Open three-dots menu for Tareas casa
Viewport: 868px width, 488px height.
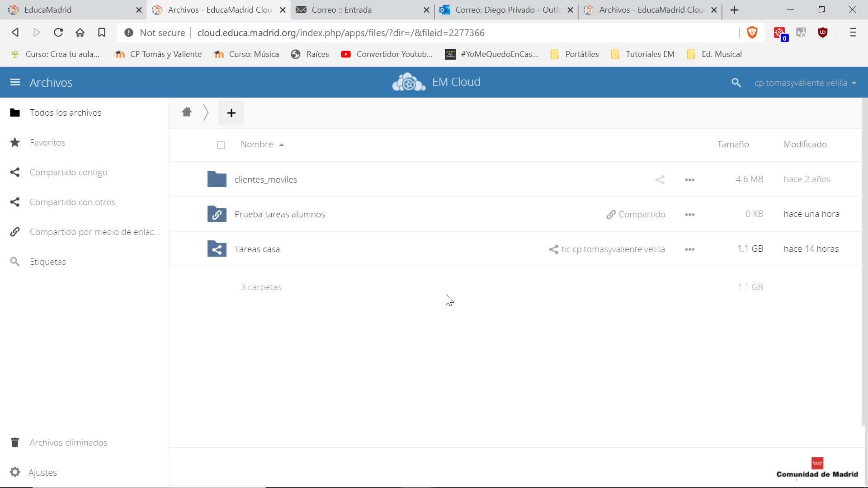coord(689,249)
